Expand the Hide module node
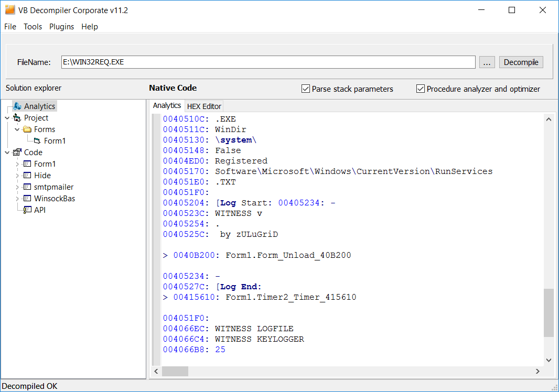The width and height of the screenshot is (559, 392). [17, 176]
